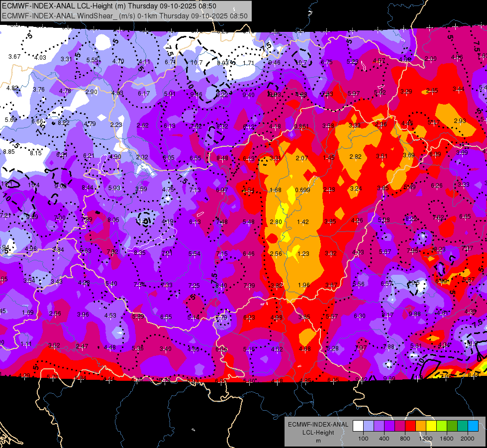Click the grid value '2.93'

point(460,120)
